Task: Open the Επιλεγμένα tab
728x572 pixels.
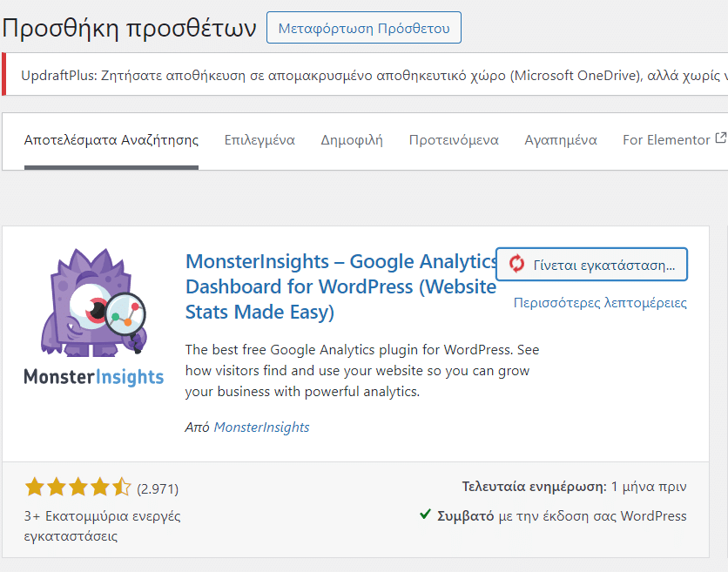Action: point(260,140)
